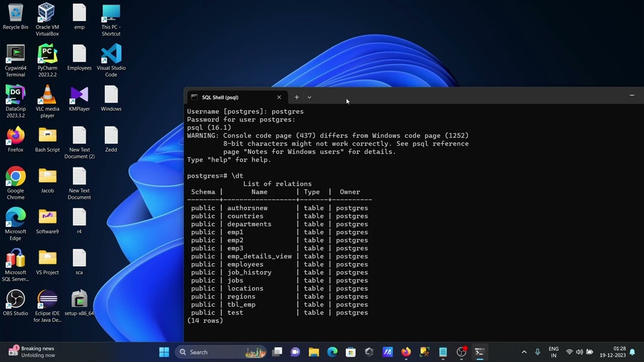Open the This PC shortcut

coord(111,20)
